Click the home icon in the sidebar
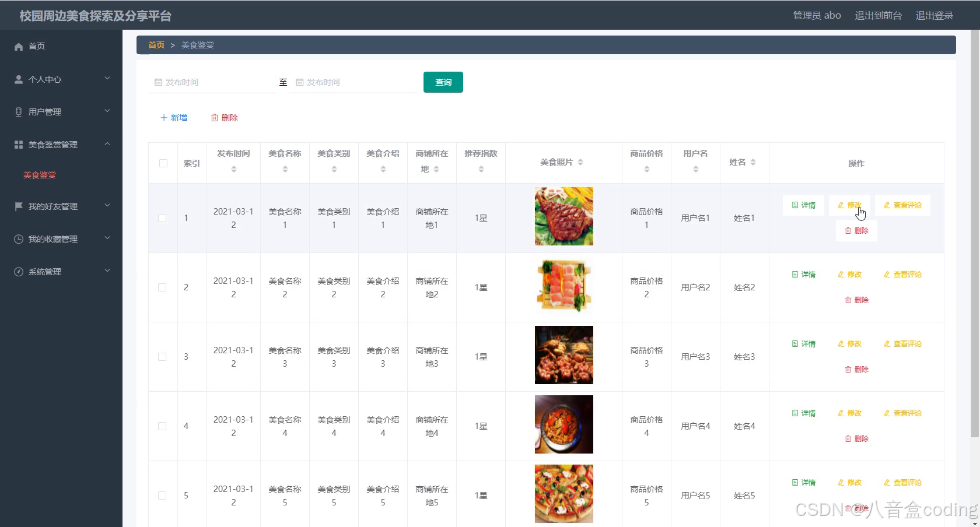 (19, 46)
